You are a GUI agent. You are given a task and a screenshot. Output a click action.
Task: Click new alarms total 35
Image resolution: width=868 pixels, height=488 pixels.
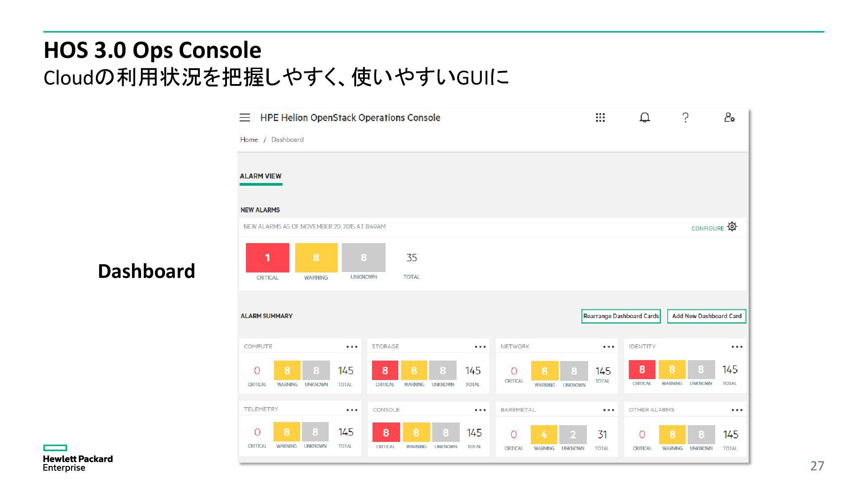pos(411,258)
